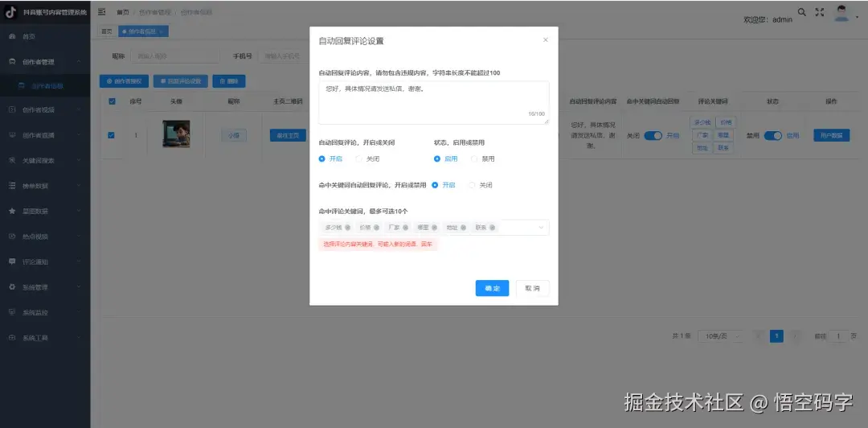The image size is (868, 428).
Task: Expand the 系统管理 sidebar chevron
Action: pyautogui.click(x=79, y=287)
